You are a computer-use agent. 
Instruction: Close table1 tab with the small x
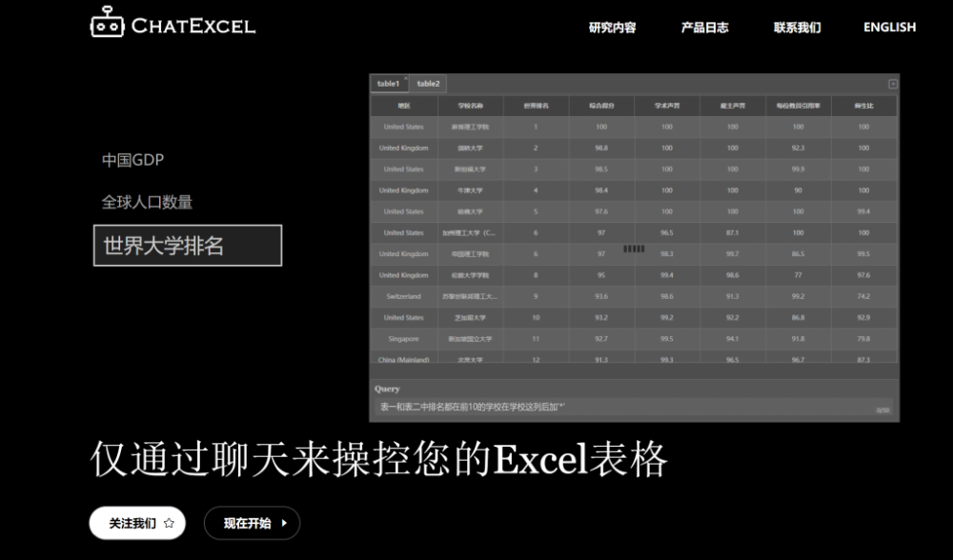[x=406, y=78]
